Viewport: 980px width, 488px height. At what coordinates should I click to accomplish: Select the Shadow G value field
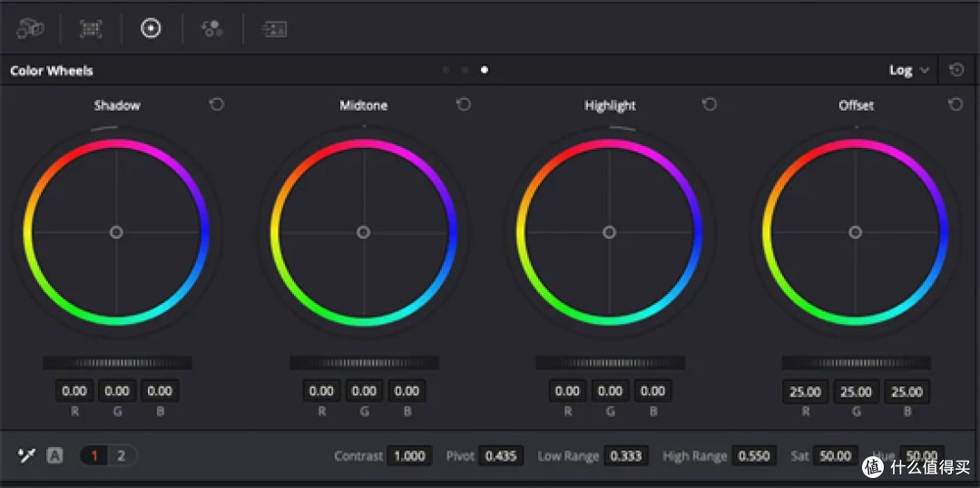[117, 391]
